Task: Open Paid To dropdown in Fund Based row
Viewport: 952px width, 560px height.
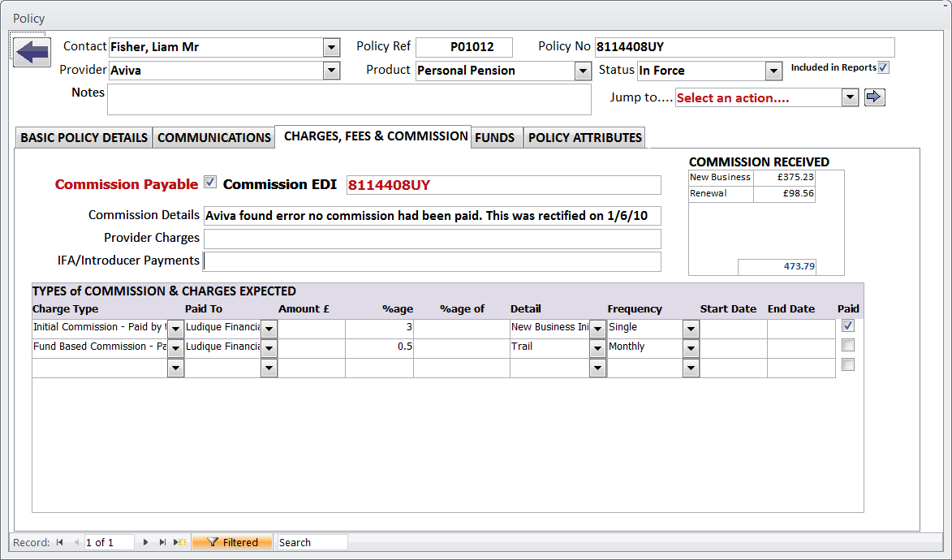Action: 269,348
